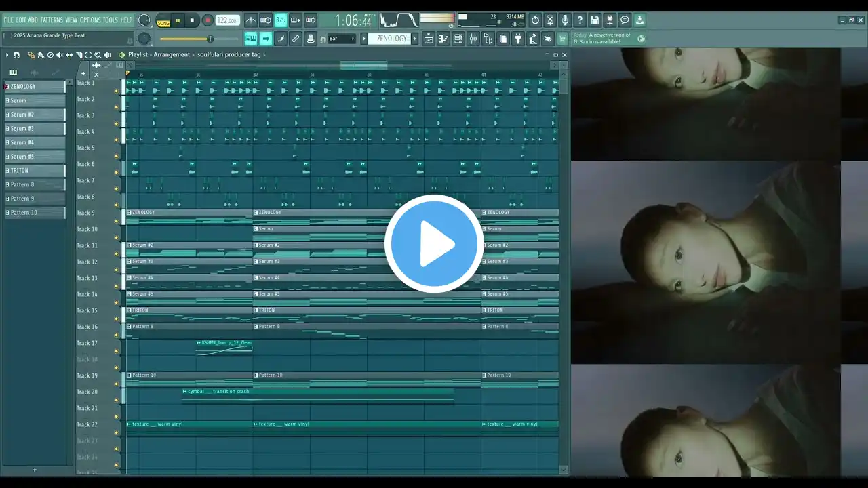Screen dimensions: 868x488
Task: Choose the Select marquee tool in Playlist
Action: pyautogui.click(x=88, y=55)
